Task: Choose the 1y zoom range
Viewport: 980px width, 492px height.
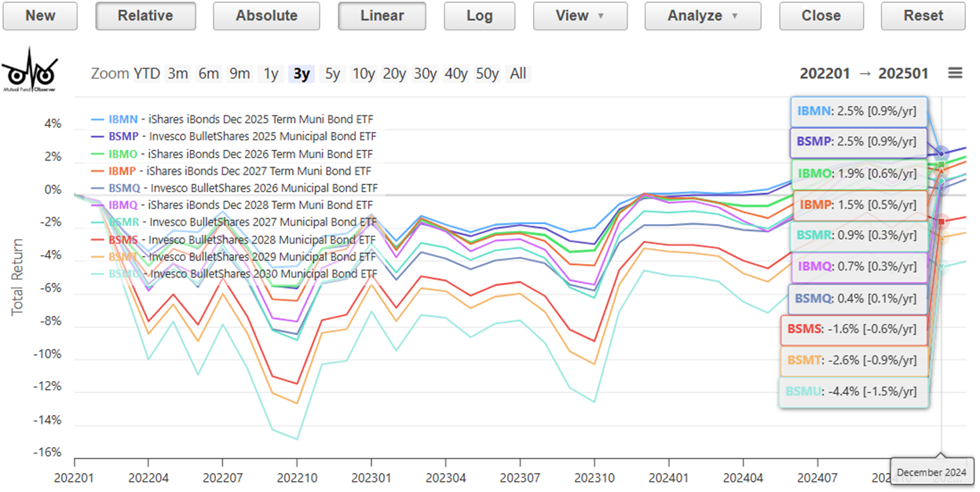Action: click(271, 74)
